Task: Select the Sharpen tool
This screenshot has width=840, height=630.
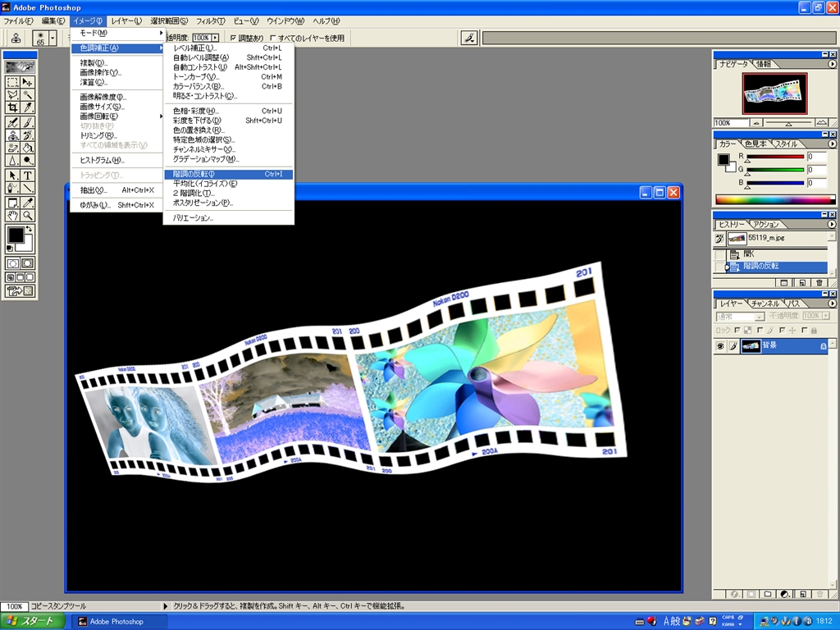Action: 12,161
